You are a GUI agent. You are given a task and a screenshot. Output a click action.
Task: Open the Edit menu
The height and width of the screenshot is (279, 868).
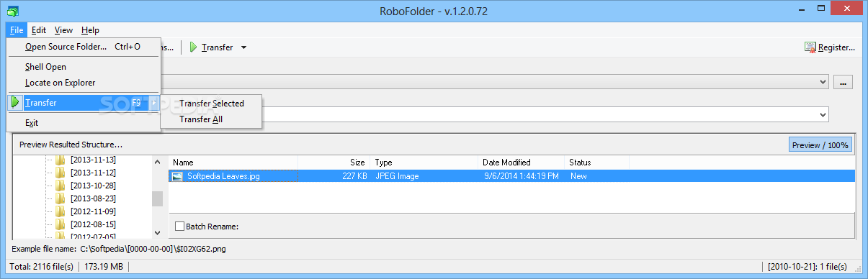[x=39, y=30]
